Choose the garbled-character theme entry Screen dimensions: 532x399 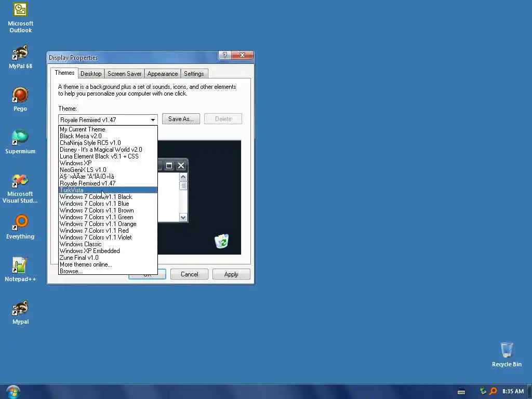pyautogui.click(x=108, y=177)
